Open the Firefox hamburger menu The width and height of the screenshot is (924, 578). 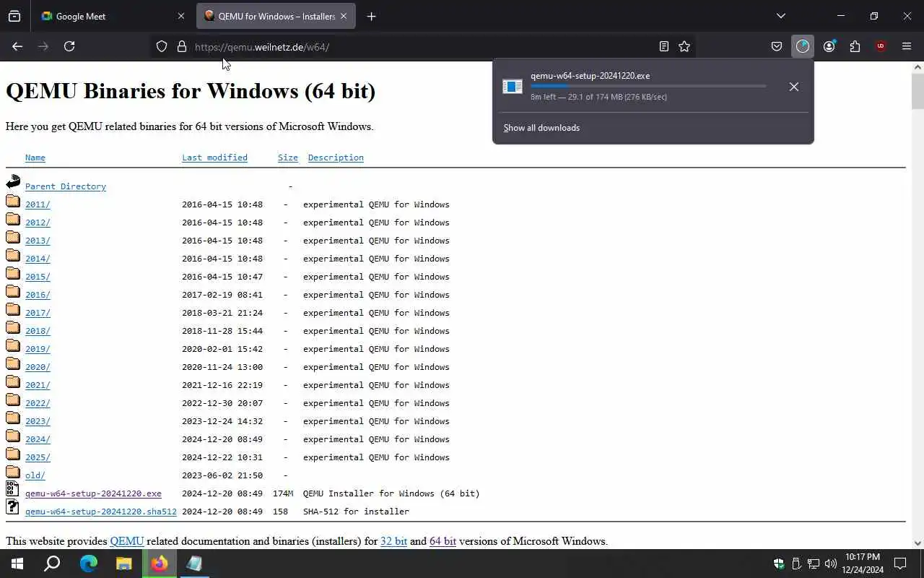(907, 46)
